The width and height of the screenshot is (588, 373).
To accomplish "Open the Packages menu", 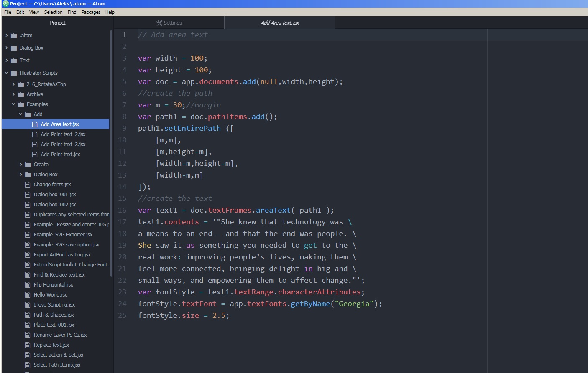I will point(91,12).
